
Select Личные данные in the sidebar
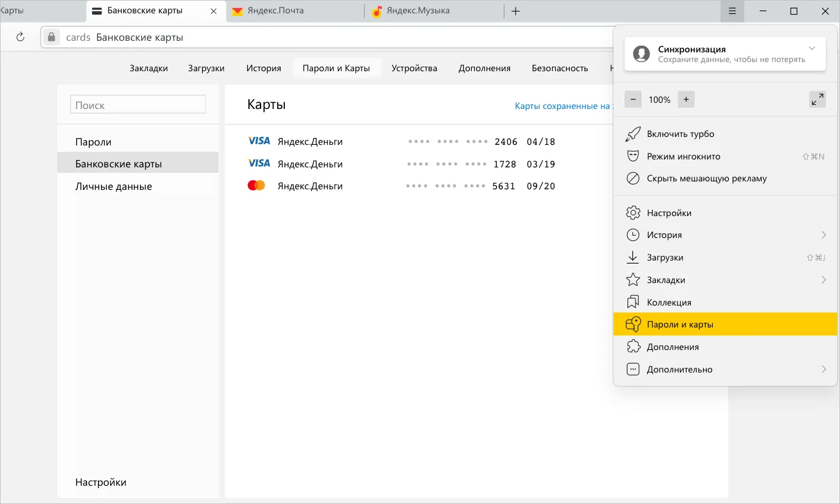pyautogui.click(x=138, y=186)
